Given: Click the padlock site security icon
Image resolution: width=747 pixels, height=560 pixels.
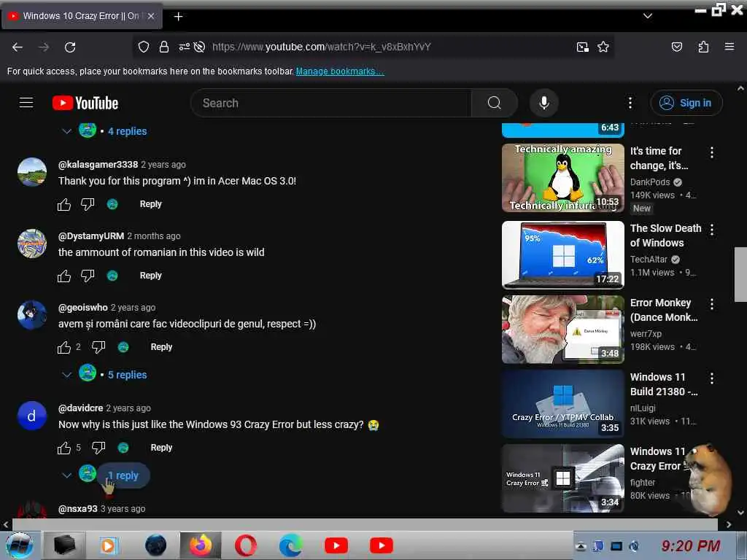Looking at the screenshot, I should (x=164, y=47).
